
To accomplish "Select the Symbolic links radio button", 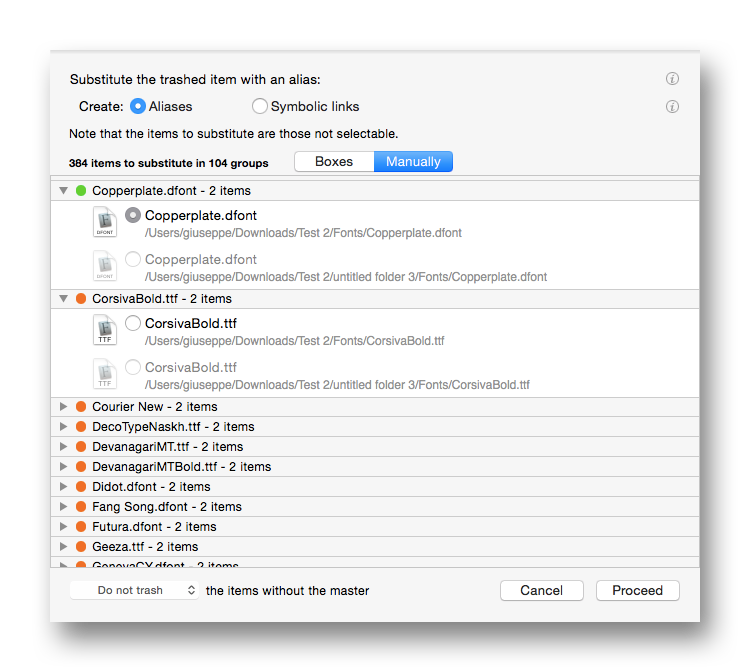I will [260, 106].
